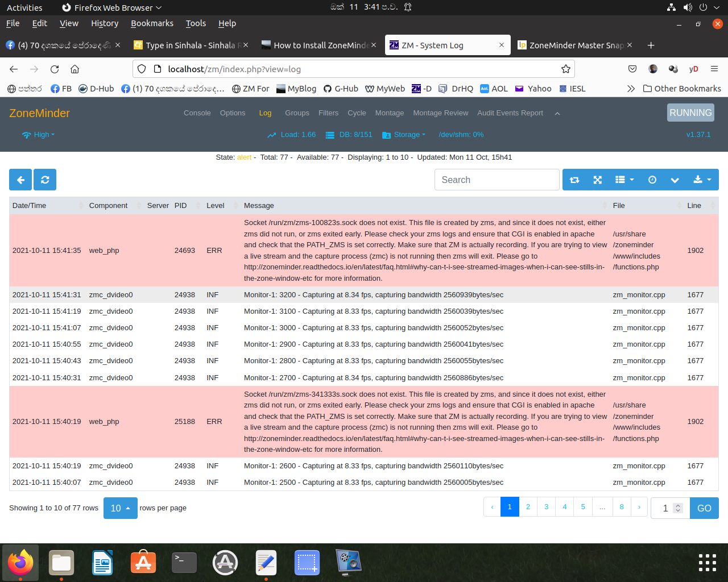
Task: Open the Montage menu item
Action: tap(390, 113)
